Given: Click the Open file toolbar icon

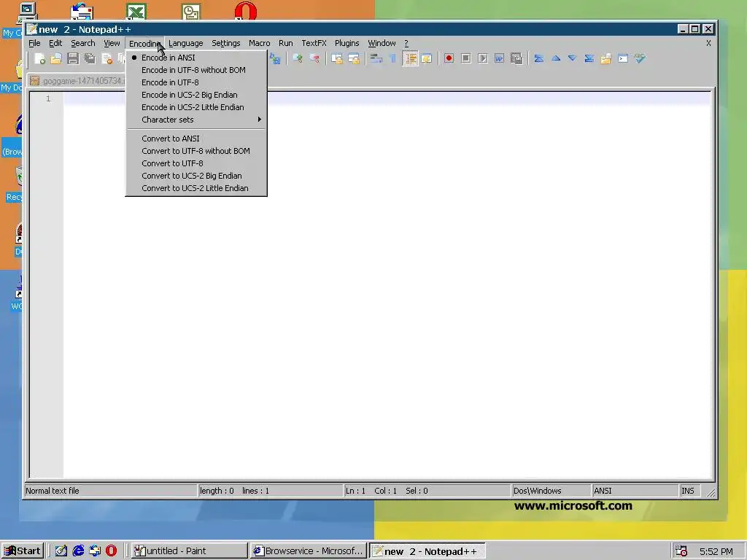Looking at the screenshot, I should click(56, 58).
